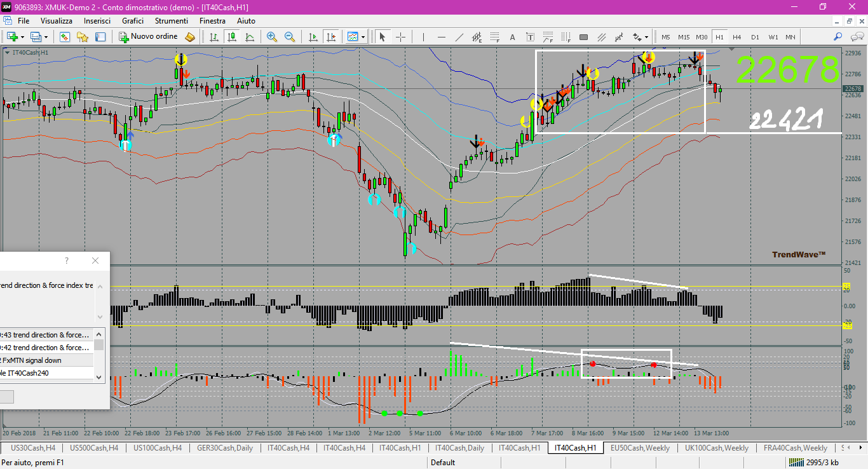Select 'FxMTN signal down' alert row
The height and width of the screenshot is (469, 868).
47,360
